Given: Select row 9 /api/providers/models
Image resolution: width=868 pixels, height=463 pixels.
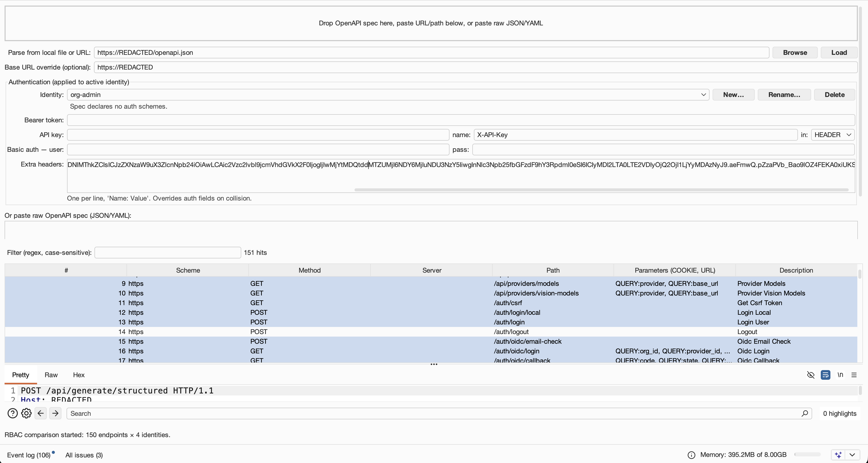Looking at the screenshot, I should [431, 284].
